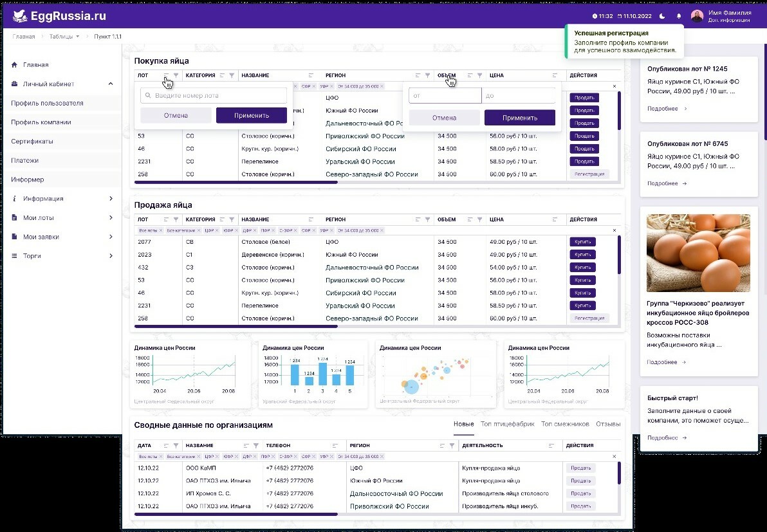767x532 pixels.
Task: Click the filter icon in Продажа яйца Категория column
Action: pos(232,219)
